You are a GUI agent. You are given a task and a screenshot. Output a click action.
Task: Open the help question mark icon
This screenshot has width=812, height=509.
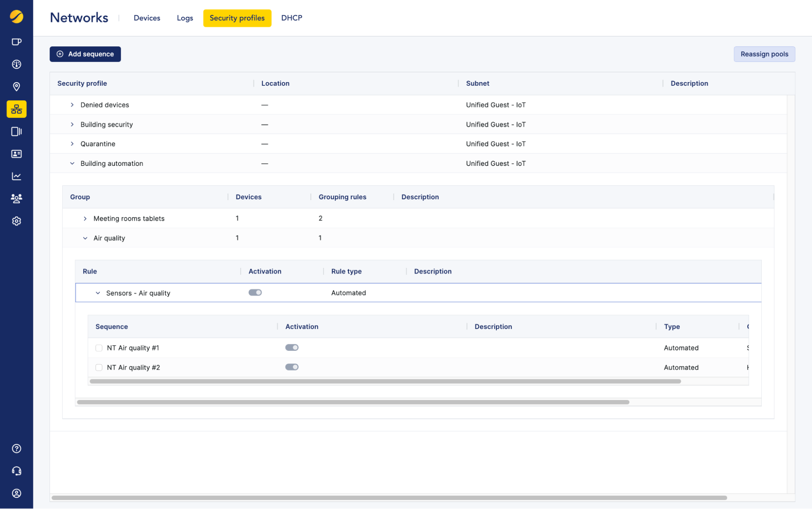pyautogui.click(x=16, y=448)
